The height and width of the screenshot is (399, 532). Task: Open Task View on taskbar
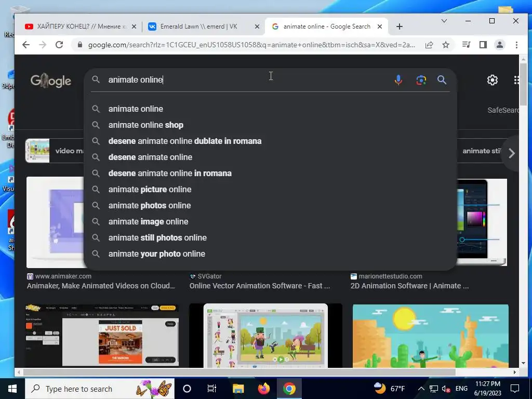(212, 389)
